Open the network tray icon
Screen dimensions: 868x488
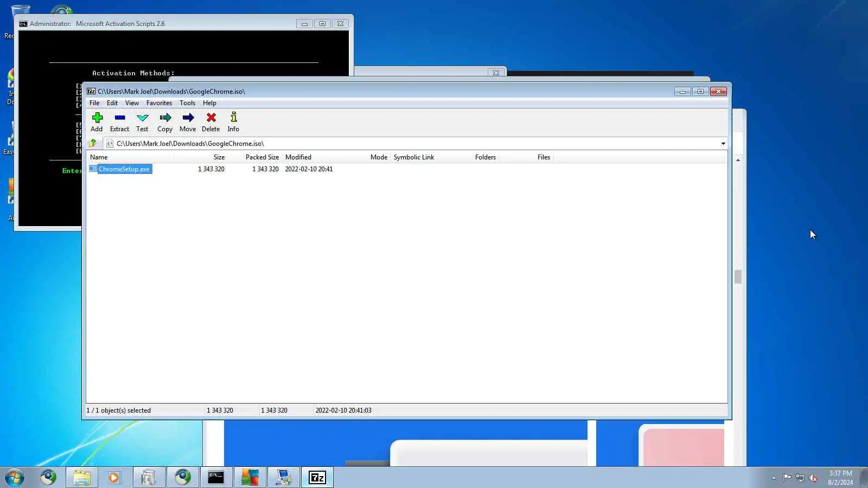800,478
